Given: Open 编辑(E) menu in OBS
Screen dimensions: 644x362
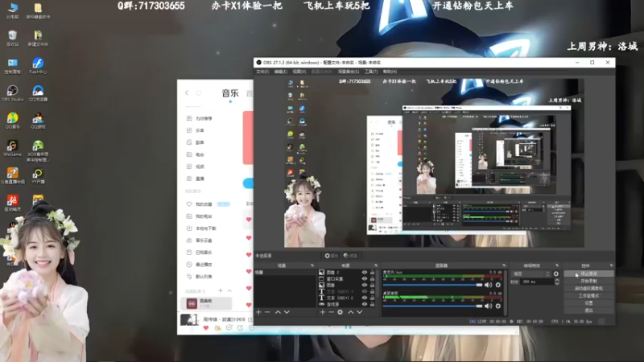Looking at the screenshot, I should click(x=281, y=72).
